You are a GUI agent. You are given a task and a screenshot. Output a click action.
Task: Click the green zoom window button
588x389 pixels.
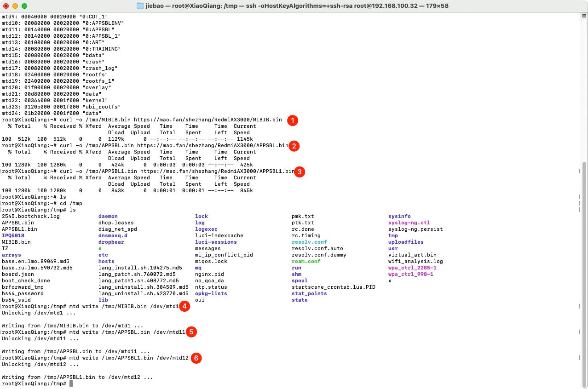[24, 6]
